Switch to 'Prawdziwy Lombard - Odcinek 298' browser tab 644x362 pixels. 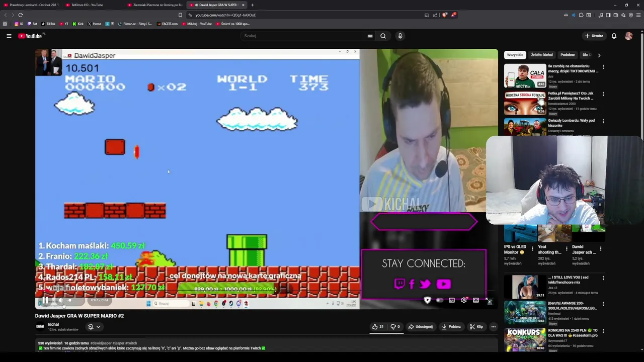pos(30,5)
